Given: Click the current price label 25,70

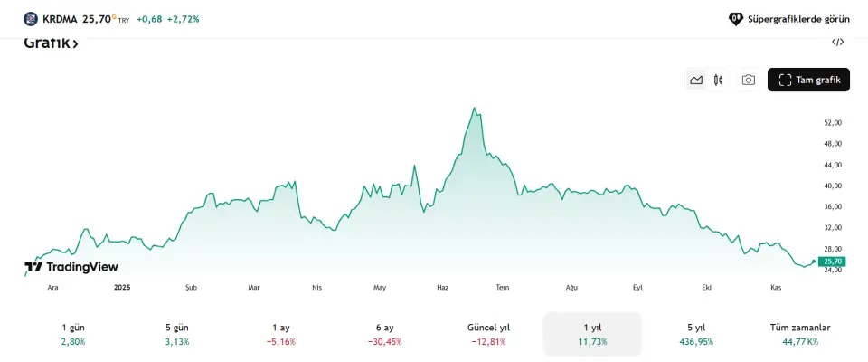Looking at the screenshot, I should pyautogui.click(x=832, y=262).
